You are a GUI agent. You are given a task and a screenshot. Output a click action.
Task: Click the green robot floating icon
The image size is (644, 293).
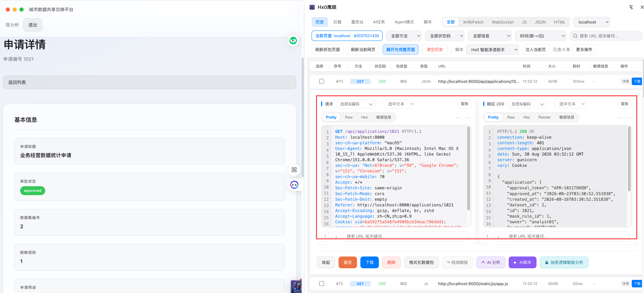293,40
